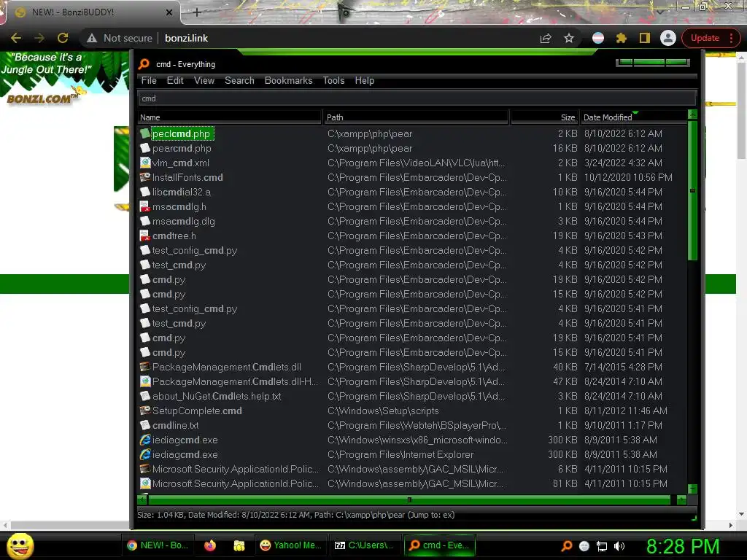Click the Everything scrollbar down arrow
The width and height of the screenshot is (747, 560).
click(x=693, y=489)
